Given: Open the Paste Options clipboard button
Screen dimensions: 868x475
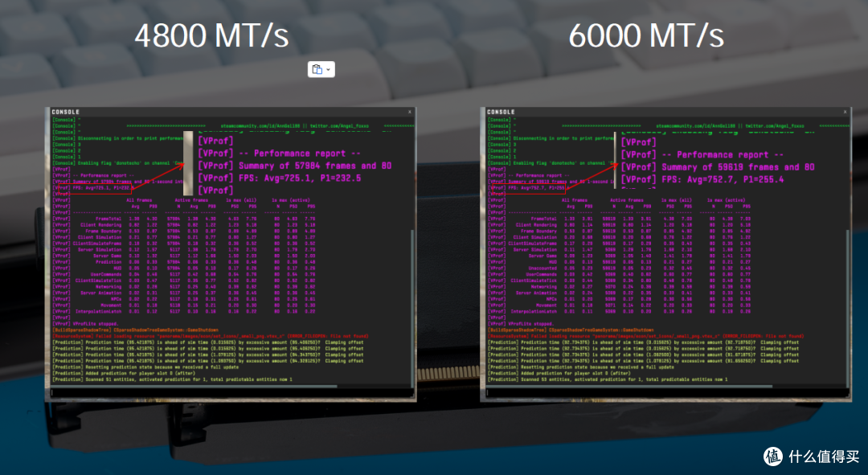Looking at the screenshot, I should [x=321, y=69].
